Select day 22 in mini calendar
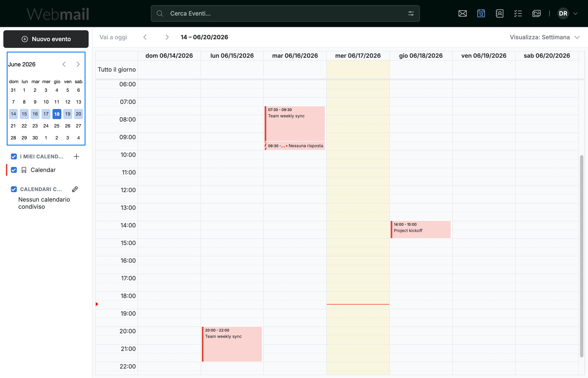 point(24,126)
